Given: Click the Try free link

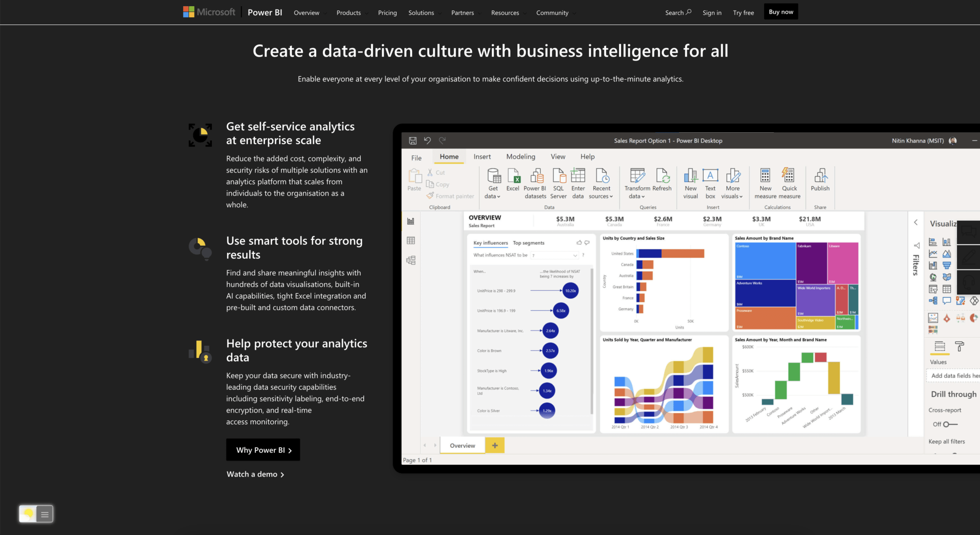Looking at the screenshot, I should (743, 13).
